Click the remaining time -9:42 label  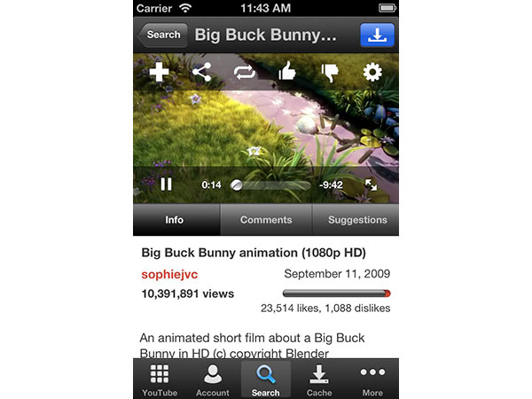(331, 185)
